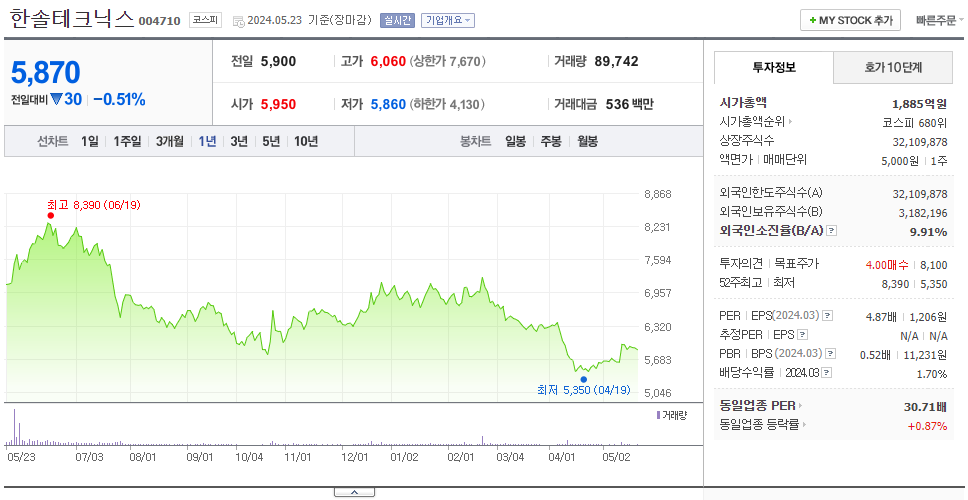Viewport: 968px width, 500px height.
Task: Click the help icon next to 외국인소진율(B/A)
Action: (832, 231)
